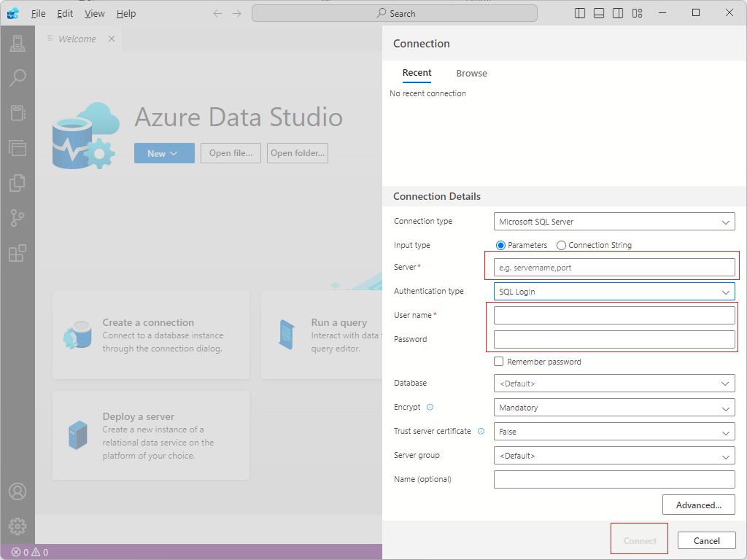Click the Go Back arrow in title bar
This screenshot has width=747, height=560.
coord(217,13)
